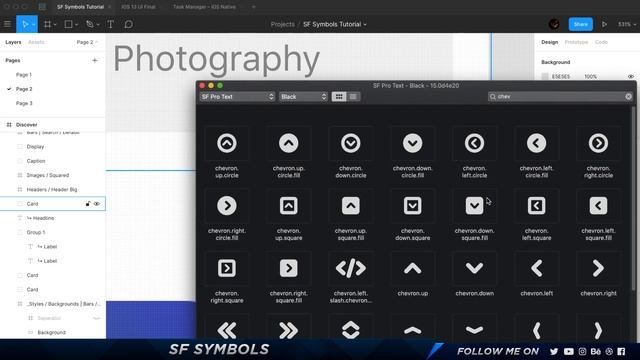
Task: Select the chevron.down.circle symbol
Action: 351,143
